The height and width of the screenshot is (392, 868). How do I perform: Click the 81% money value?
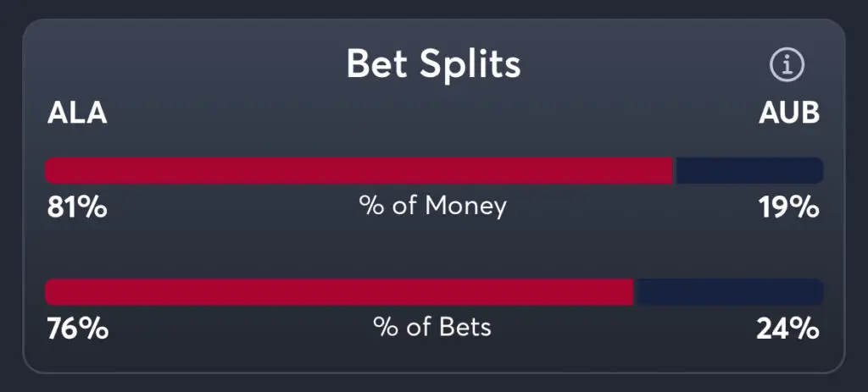(76, 207)
